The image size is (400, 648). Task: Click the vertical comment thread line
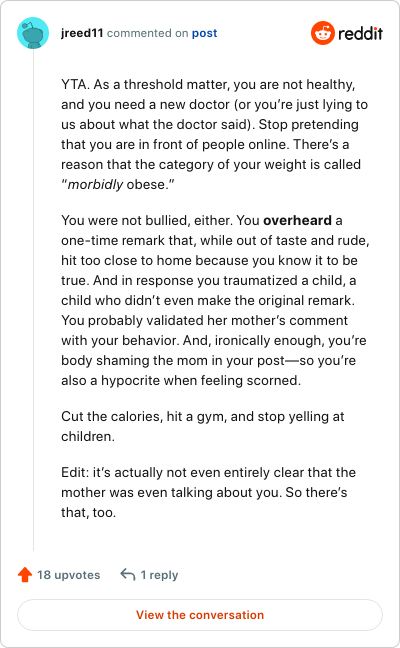click(x=33, y=300)
